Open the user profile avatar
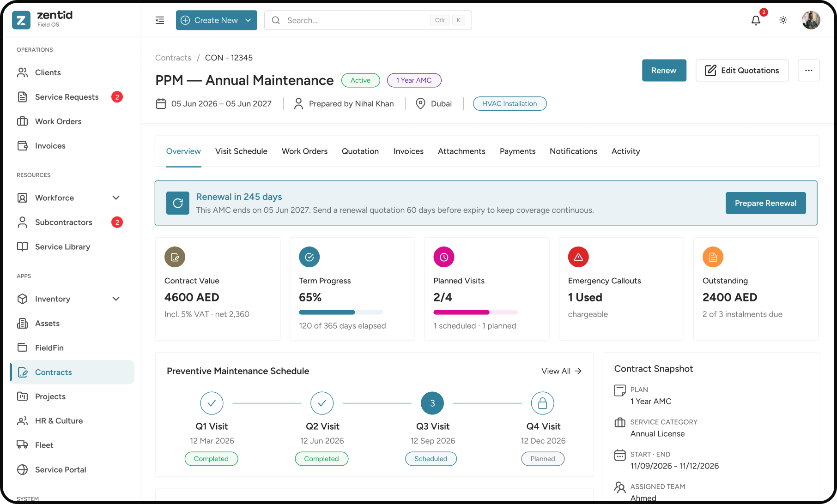The height and width of the screenshot is (504, 837). click(x=811, y=20)
